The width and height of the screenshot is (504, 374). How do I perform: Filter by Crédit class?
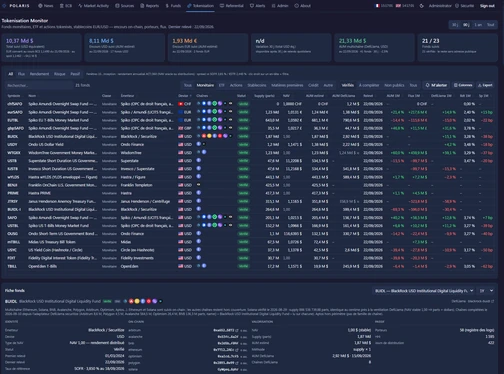tap(313, 85)
